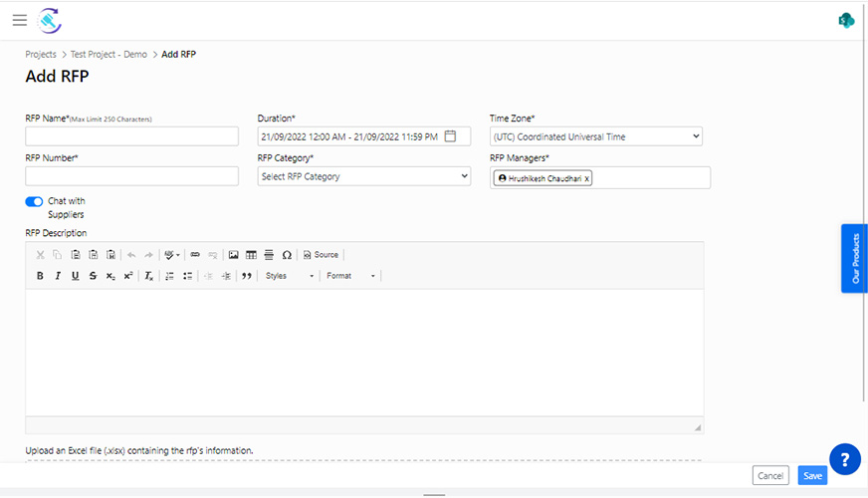Insert a bulleted list
Image resolution: width=868 pixels, height=498 pixels.
188,276
